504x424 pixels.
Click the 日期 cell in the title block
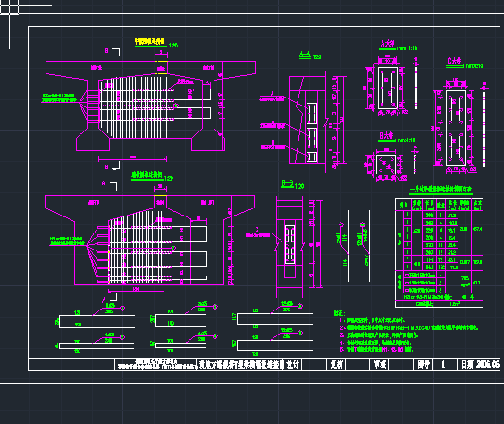[x=466, y=364]
